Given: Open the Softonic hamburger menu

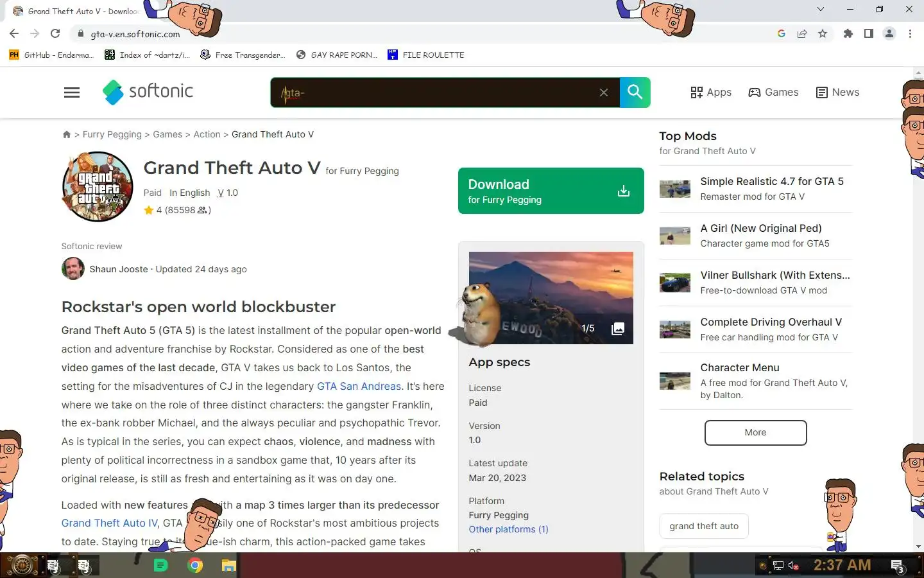Looking at the screenshot, I should pos(72,92).
